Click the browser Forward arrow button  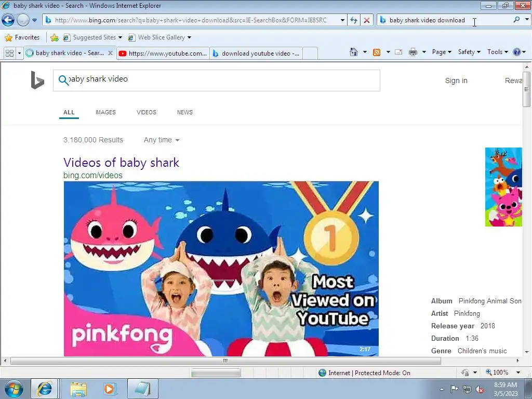[x=23, y=20]
